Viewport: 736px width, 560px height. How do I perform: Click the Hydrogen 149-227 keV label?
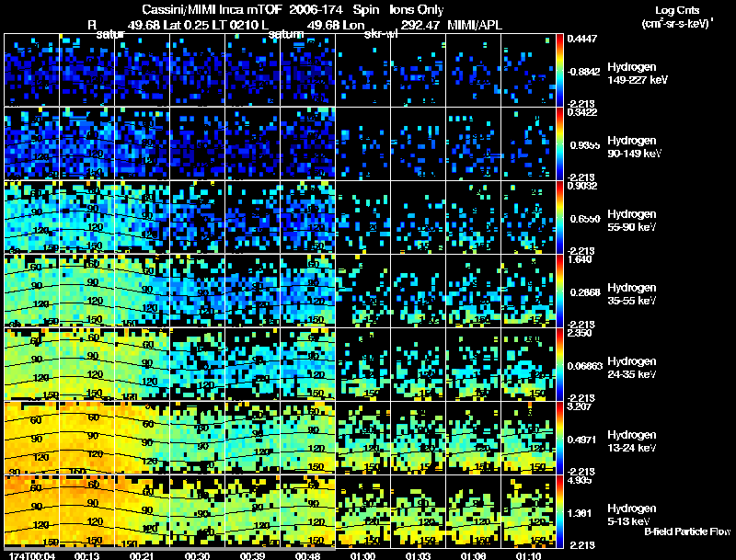pos(637,74)
